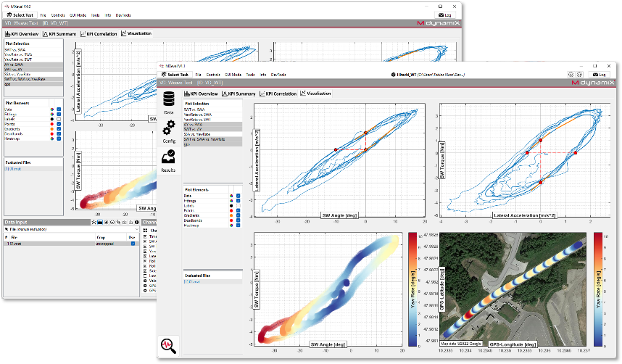Toggle Points checkbox in front window Plot Elements

click(x=238, y=210)
